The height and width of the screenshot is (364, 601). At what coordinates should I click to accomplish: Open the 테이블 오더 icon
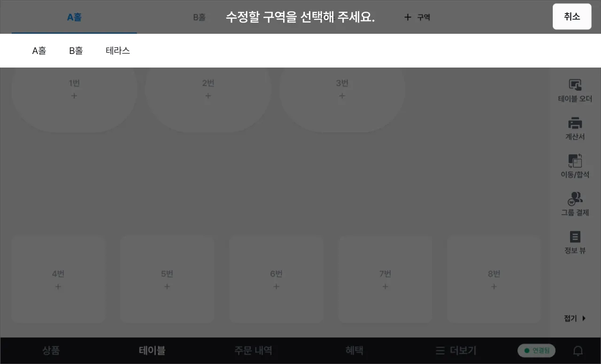(x=575, y=85)
